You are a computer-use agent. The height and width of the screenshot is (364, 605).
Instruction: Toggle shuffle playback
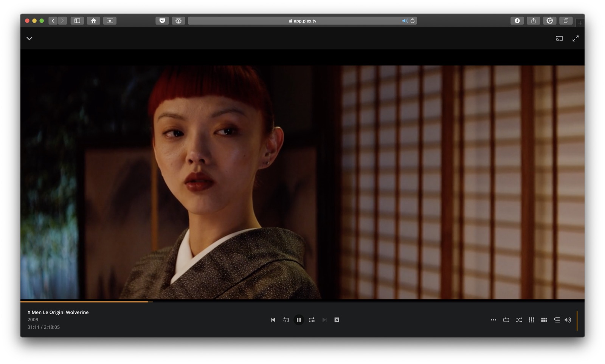coord(519,320)
